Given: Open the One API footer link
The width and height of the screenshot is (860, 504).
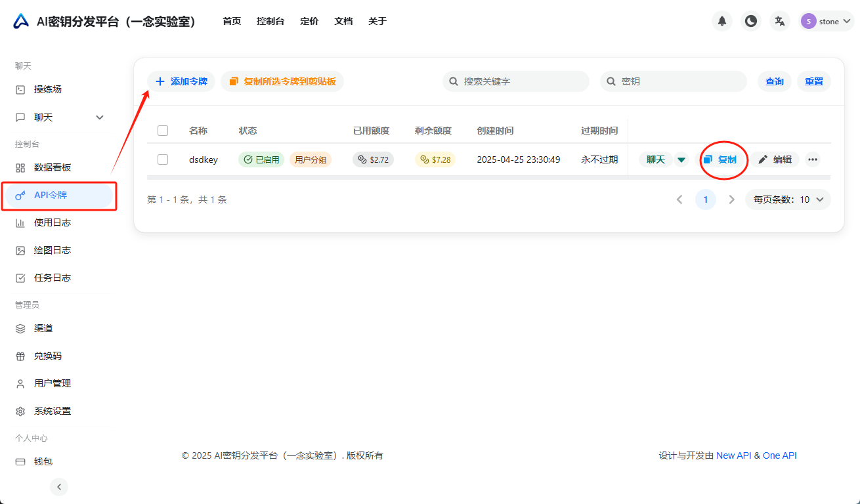Looking at the screenshot, I should pos(780,455).
